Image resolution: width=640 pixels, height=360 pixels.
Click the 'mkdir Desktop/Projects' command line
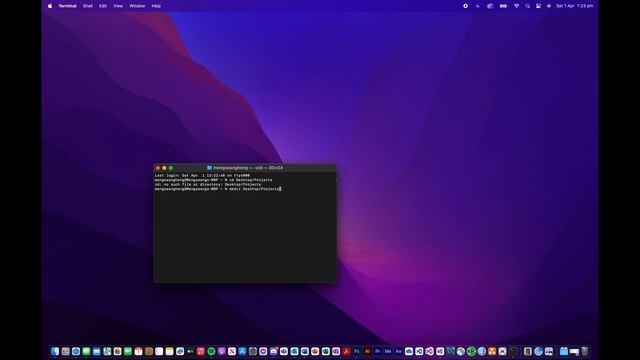coord(218,189)
